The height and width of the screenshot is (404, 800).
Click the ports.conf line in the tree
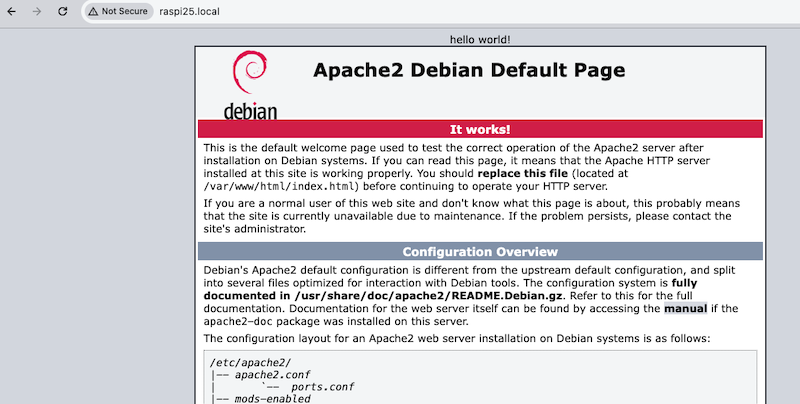(x=322, y=387)
